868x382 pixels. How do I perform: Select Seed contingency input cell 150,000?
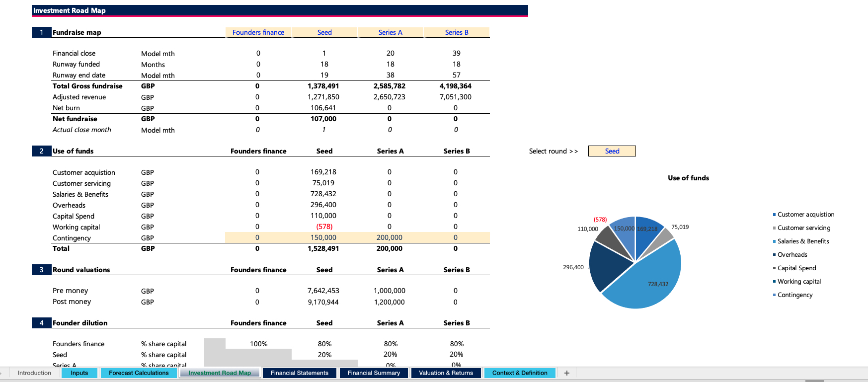click(x=324, y=237)
